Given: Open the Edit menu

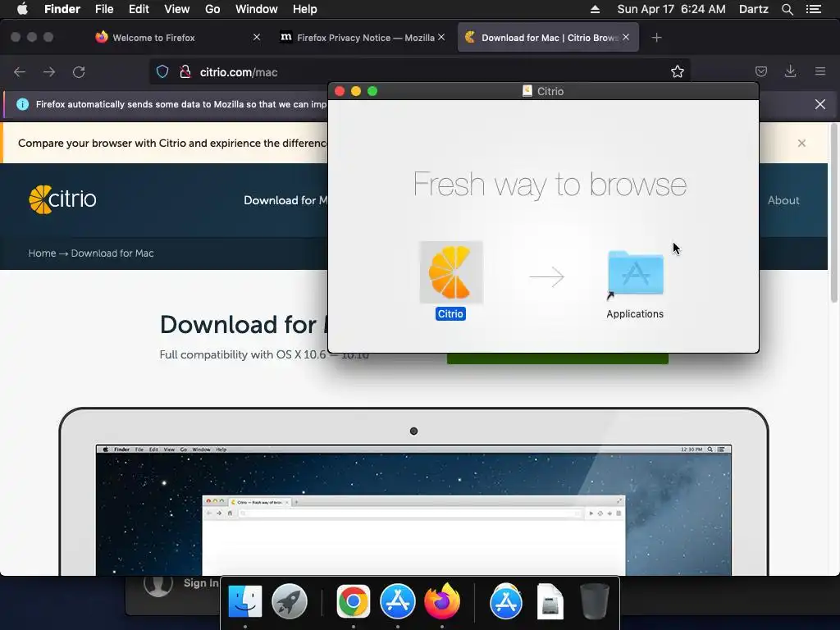Looking at the screenshot, I should 139,9.
